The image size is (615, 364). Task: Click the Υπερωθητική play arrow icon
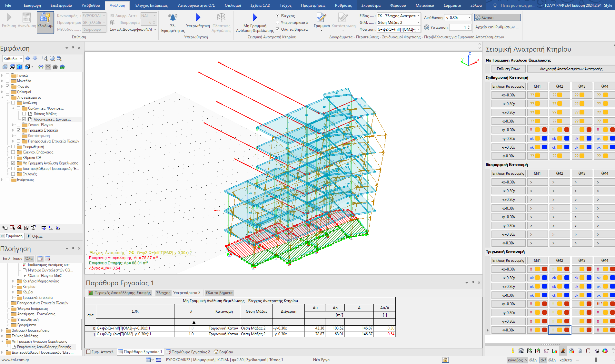click(198, 17)
